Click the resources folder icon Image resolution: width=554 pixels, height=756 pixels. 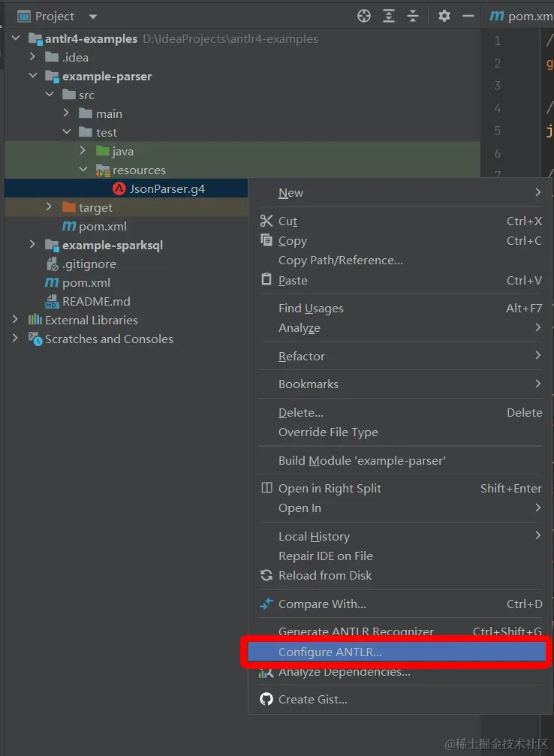point(103,170)
